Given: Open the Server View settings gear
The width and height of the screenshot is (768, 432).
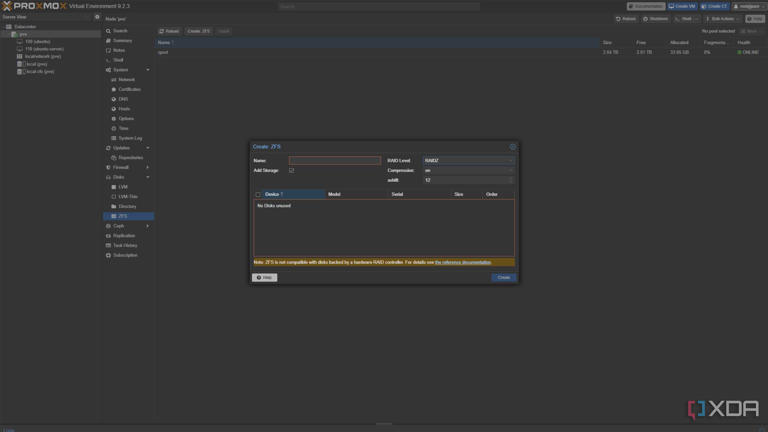Looking at the screenshot, I should [97, 17].
